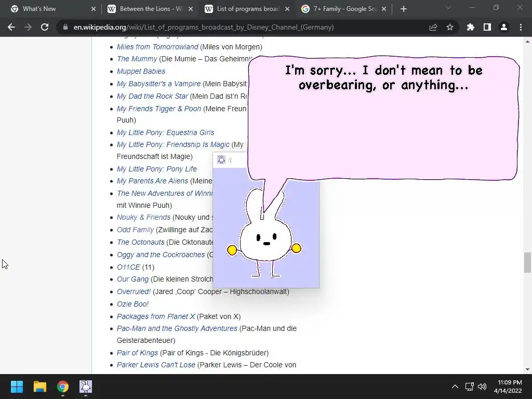Click the browser forward arrow

click(x=28, y=27)
